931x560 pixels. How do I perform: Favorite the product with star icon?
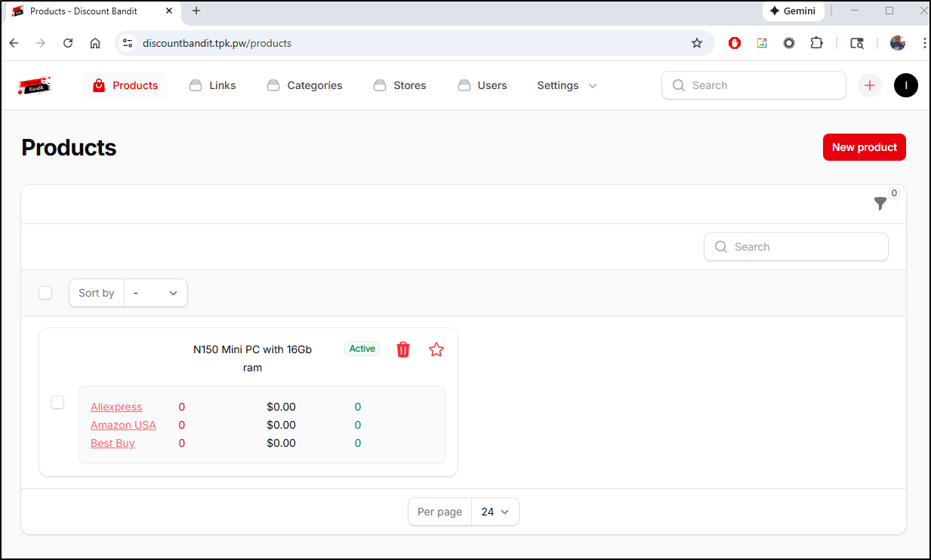click(436, 349)
